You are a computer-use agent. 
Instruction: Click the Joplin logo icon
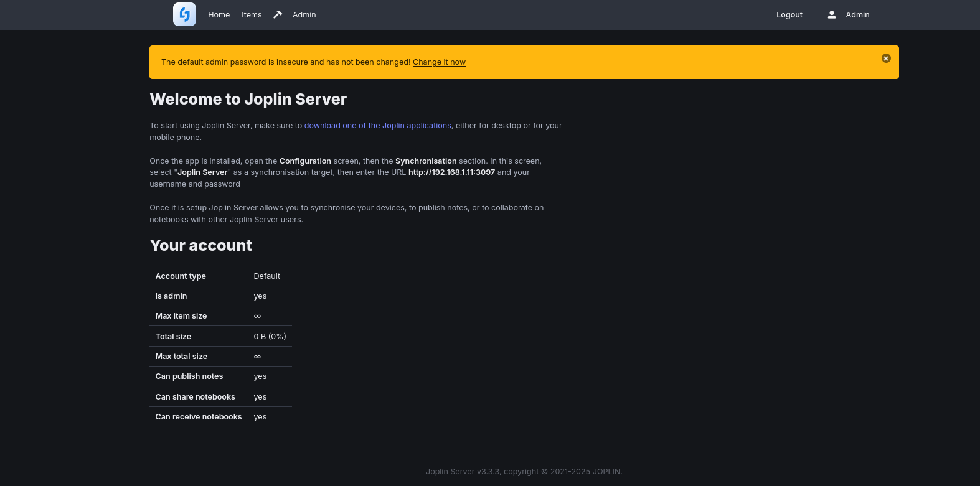coord(184,14)
